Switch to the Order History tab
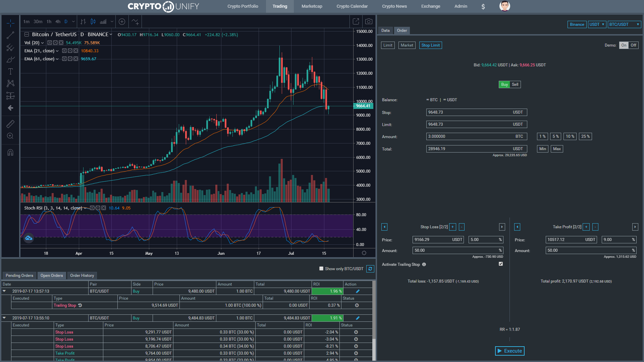Screen dimensions: 644x362 tap(82, 276)
